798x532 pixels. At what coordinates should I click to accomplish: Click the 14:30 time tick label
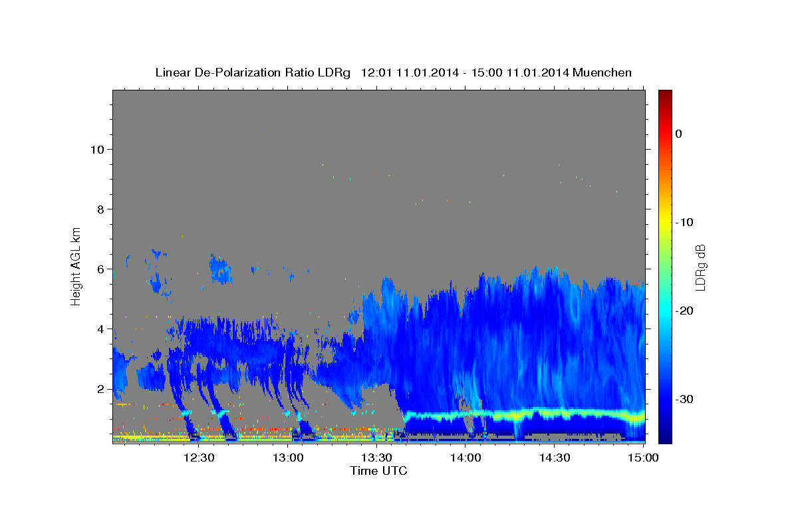tap(555, 458)
